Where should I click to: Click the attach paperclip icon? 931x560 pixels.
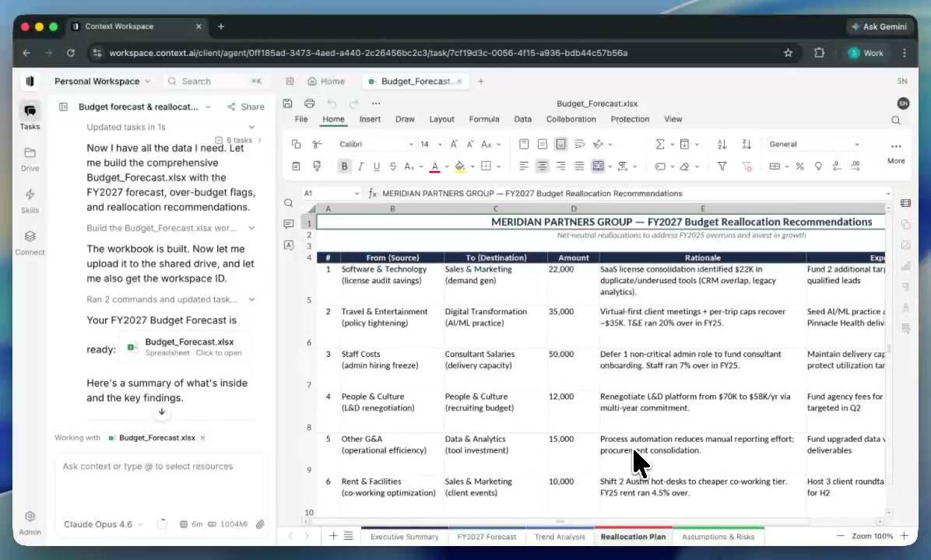point(261,524)
